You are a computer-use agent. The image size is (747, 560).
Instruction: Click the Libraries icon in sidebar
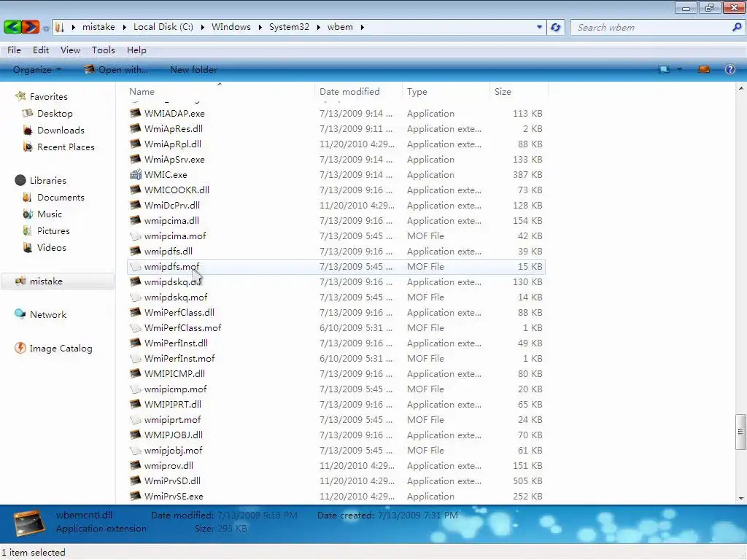(20, 181)
